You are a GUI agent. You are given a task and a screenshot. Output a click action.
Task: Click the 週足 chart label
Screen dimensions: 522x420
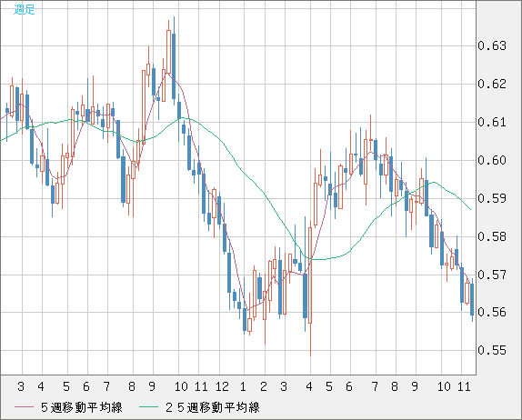click(x=24, y=9)
